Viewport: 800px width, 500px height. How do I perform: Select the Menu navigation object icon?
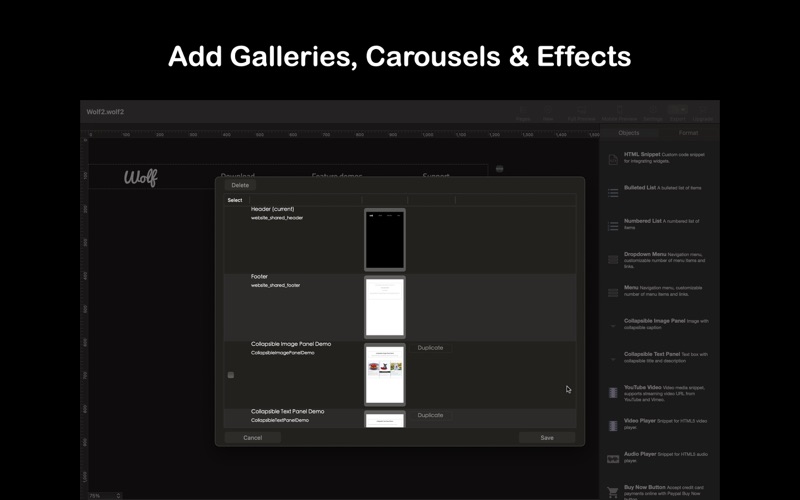(x=613, y=293)
